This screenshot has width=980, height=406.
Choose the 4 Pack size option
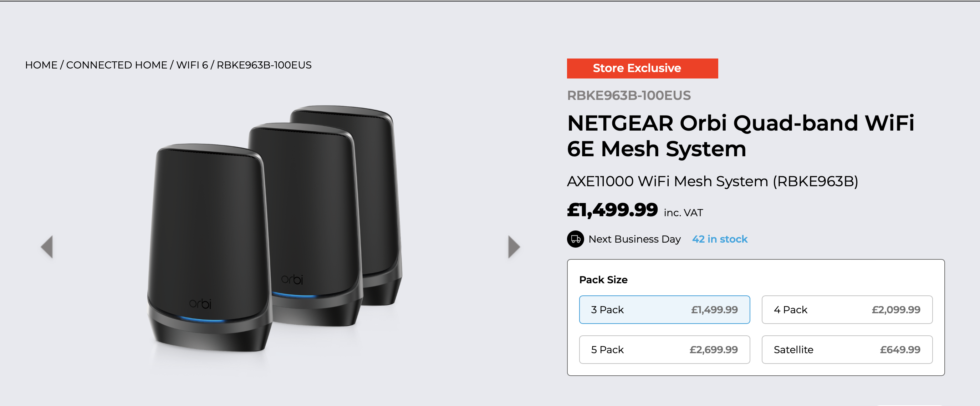point(847,310)
